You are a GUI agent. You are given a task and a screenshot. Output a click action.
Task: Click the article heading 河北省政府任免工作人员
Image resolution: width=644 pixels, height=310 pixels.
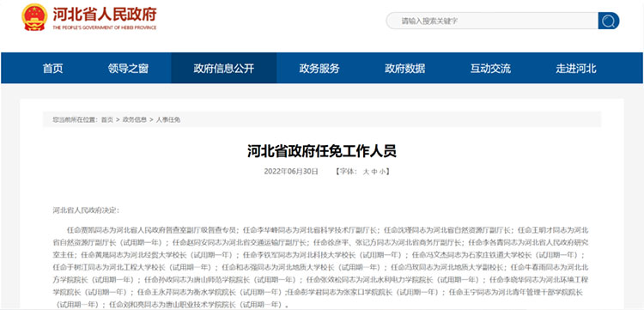tap(322, 150)
